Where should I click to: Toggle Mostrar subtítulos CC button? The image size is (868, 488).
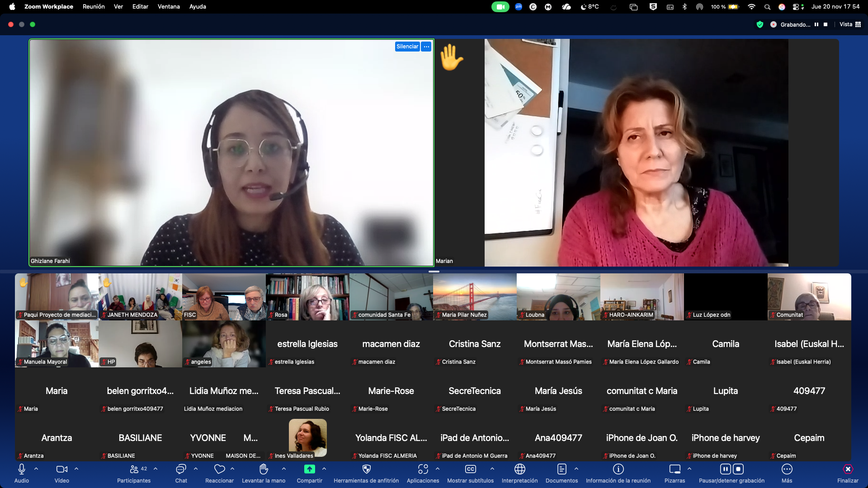click(470, 469)
